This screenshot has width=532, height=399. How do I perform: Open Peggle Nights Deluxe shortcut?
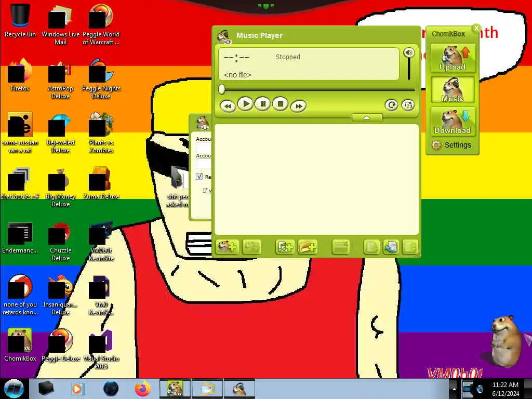click(101, 79)
